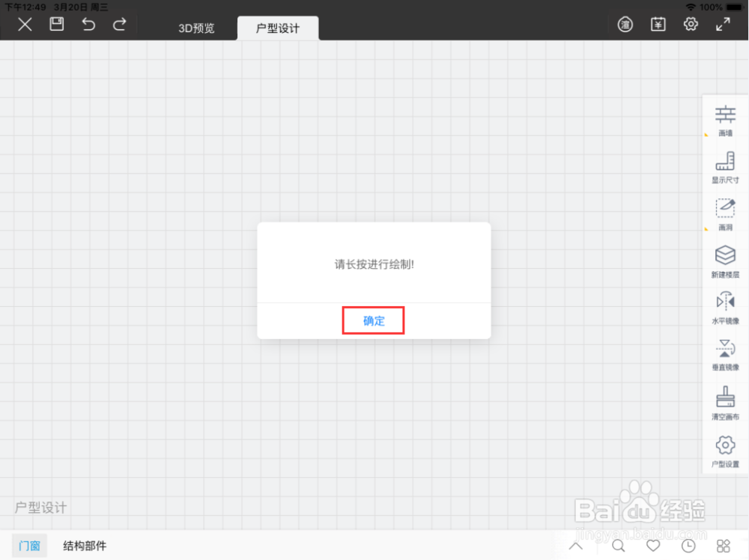The image size is (749, 560).
Task: Select the 结构部件 category tab
Action: pos(85,546)
